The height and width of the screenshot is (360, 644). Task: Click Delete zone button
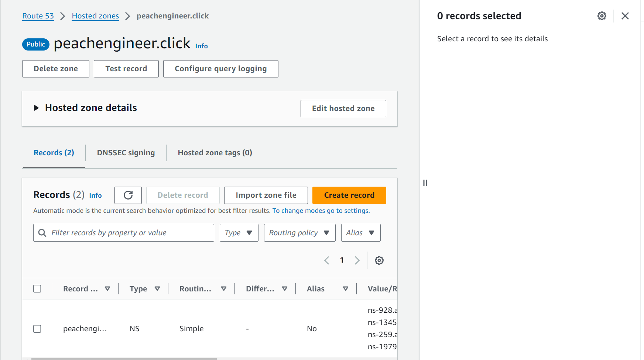point(56,69)
